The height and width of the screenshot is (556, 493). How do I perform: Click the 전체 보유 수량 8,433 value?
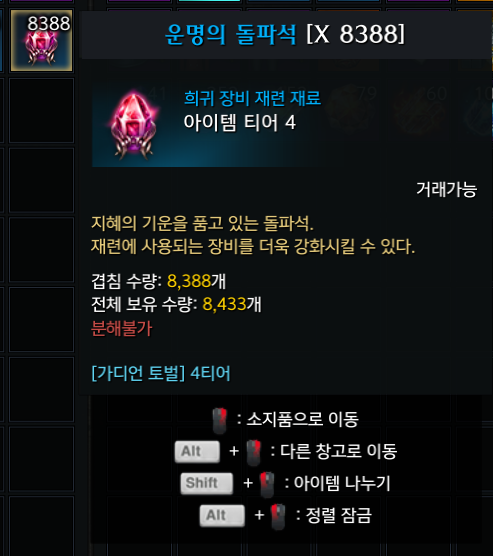pyautogui.click(x=224, y=304)
